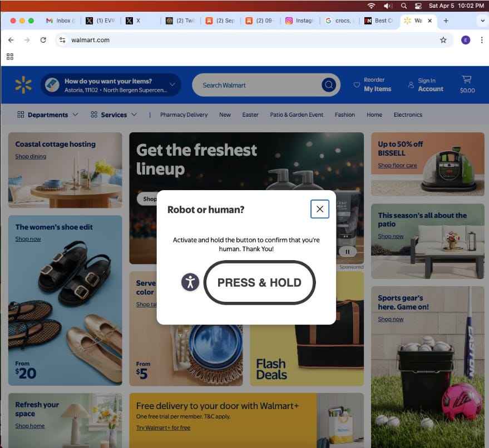The height and width of the screenshot is (448, 489).
Task: Open Pharmacy Delivery in the navigation bar
Action: pyautogui.click(x=184, y=115)
